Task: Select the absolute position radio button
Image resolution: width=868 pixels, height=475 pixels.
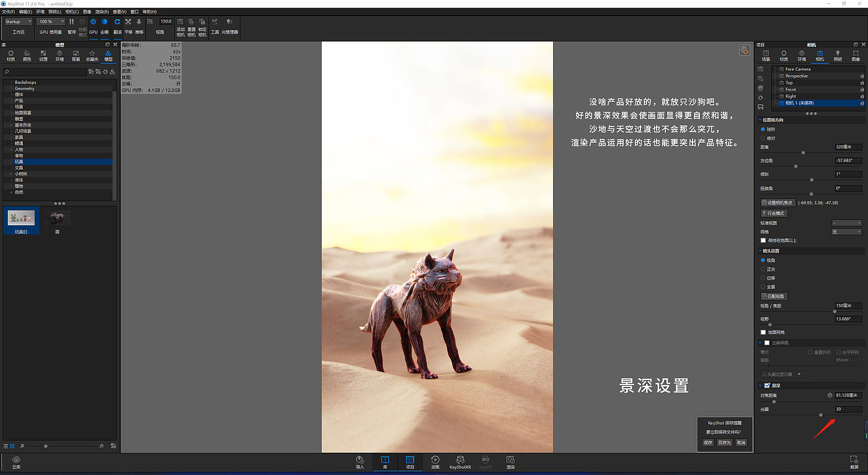Action: coord(763,138)
